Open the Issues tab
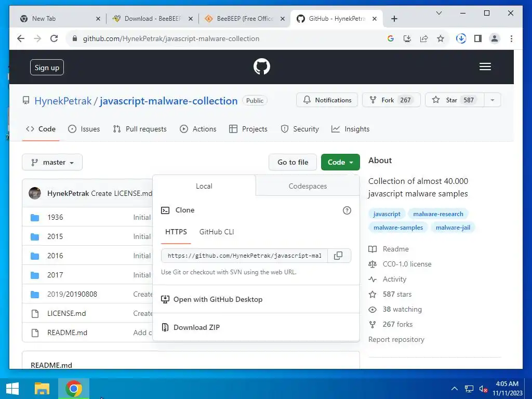This screenshot has width=532, height=399. 84,129
